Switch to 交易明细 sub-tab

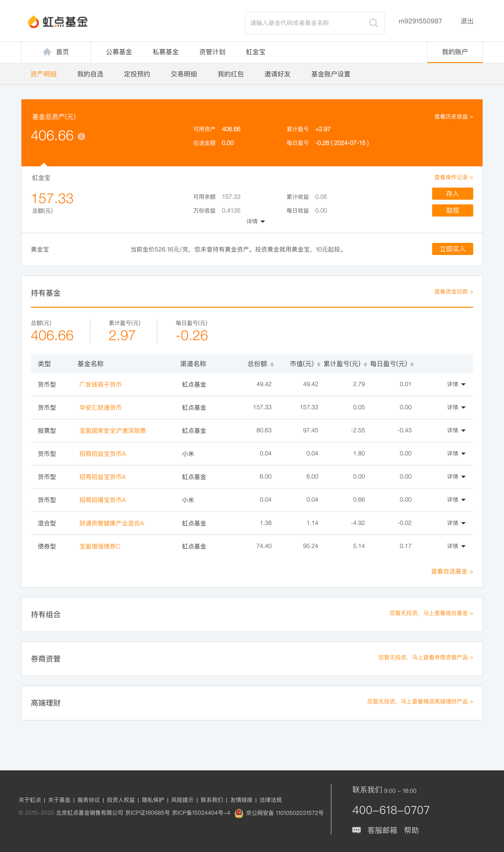click(x=184, y=74)
